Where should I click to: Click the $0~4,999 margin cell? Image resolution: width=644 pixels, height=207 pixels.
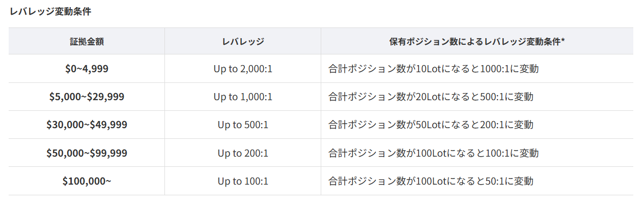pos(87,69)
